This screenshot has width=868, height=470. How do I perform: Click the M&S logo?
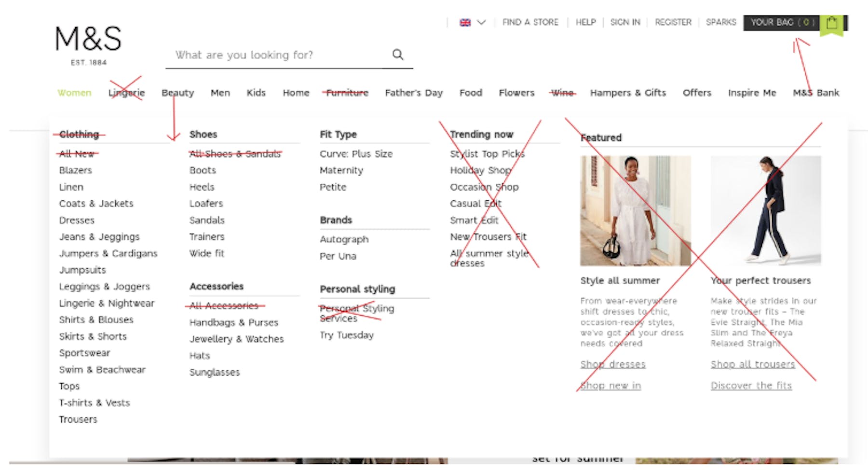[x=88, y=45]
